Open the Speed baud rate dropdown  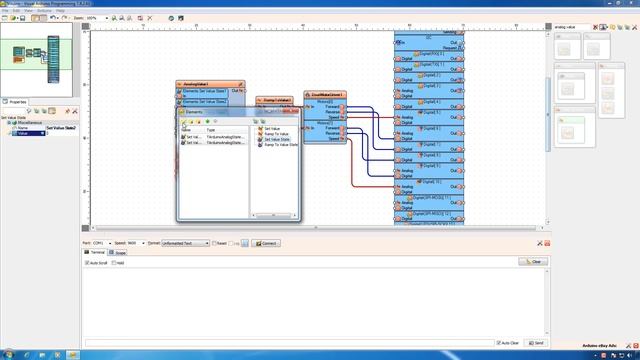pos(143,243)
